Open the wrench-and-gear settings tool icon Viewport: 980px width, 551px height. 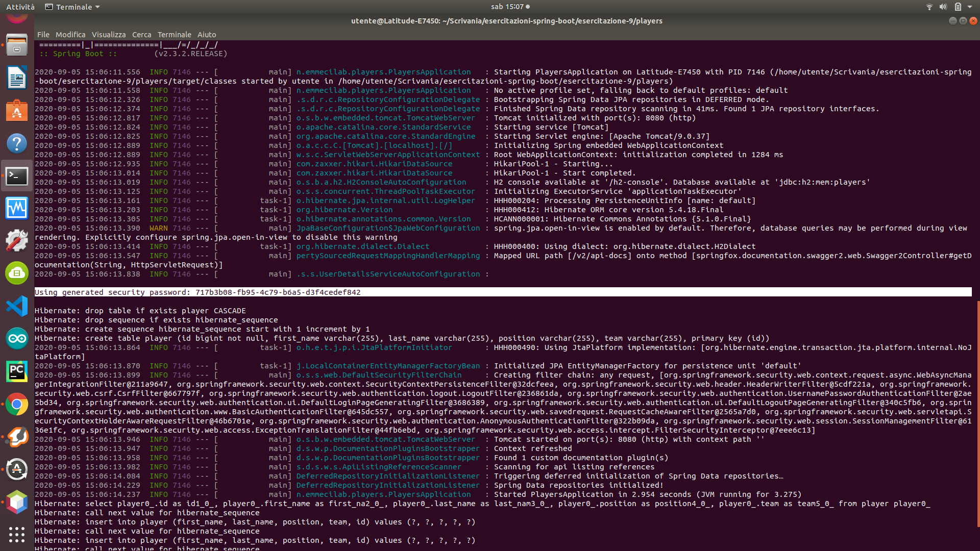17,241
